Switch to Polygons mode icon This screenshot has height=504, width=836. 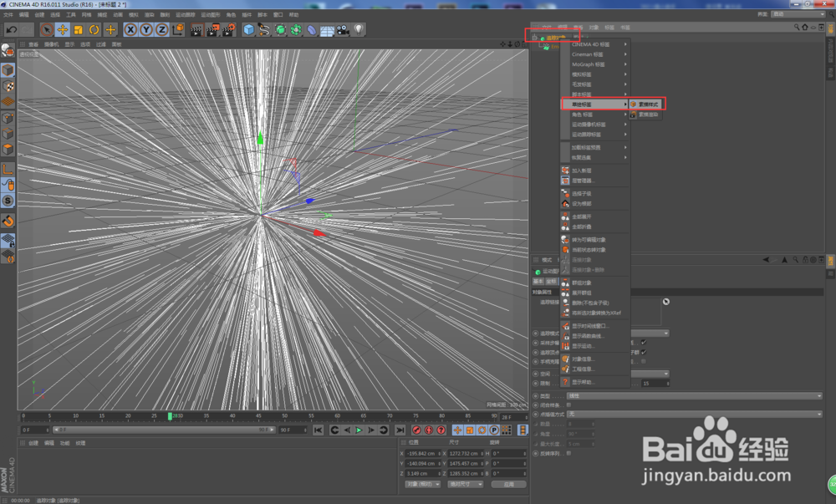pos(8,149)
